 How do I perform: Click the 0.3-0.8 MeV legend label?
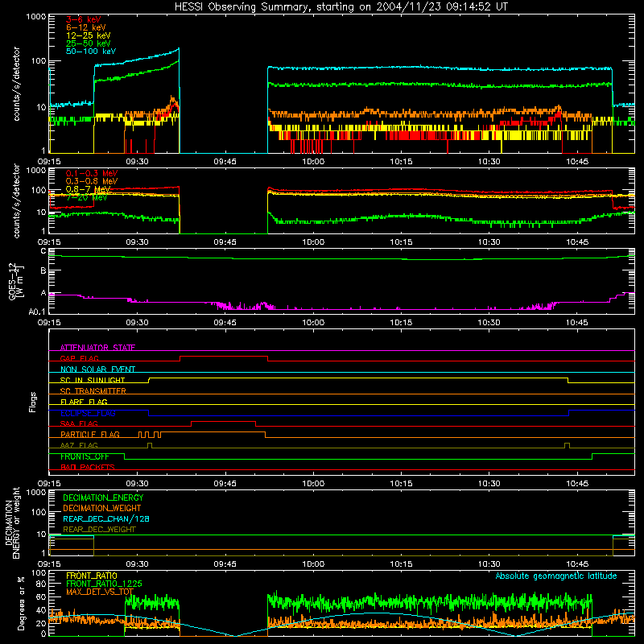point(92,181)
